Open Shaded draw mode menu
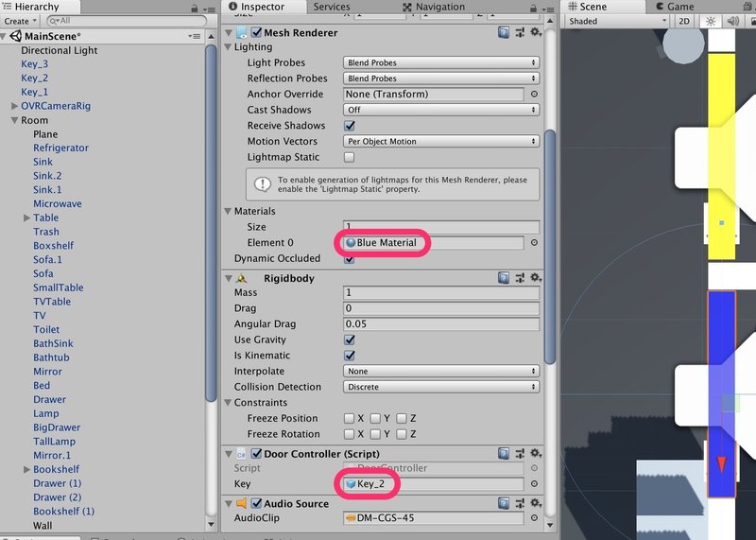 tap(618, 21)
